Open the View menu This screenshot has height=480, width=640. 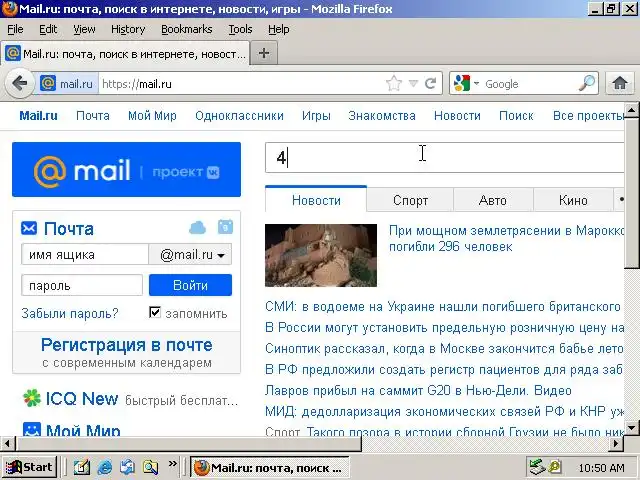click(x=84, y=29)
